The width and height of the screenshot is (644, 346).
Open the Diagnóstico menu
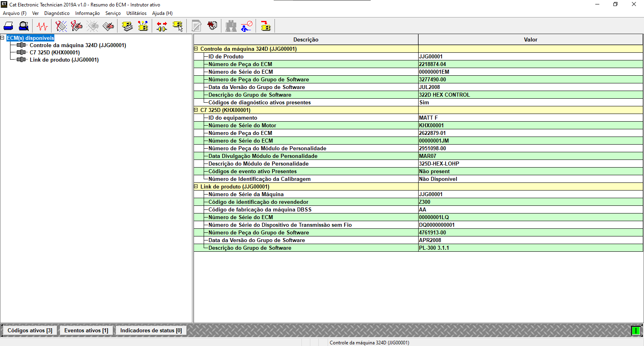[57, 13]
